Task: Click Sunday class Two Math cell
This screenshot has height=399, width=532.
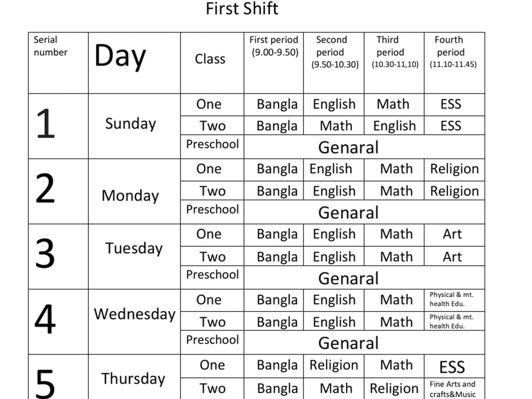Action: [334, 126]
